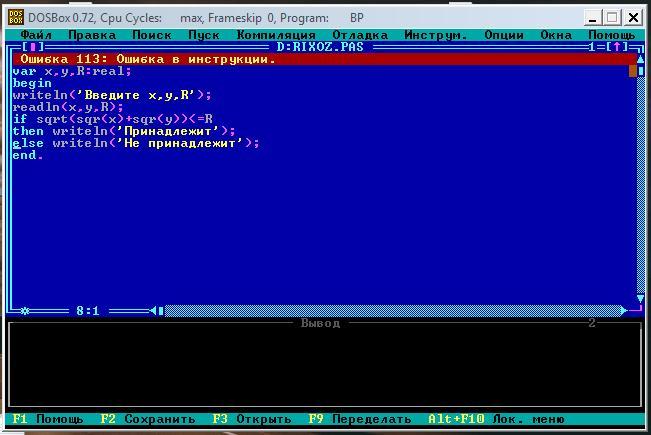Viewport: 651px width, 435px height.
Task: Click F2 Сохранить in status bar
Action: pos(148,419)
